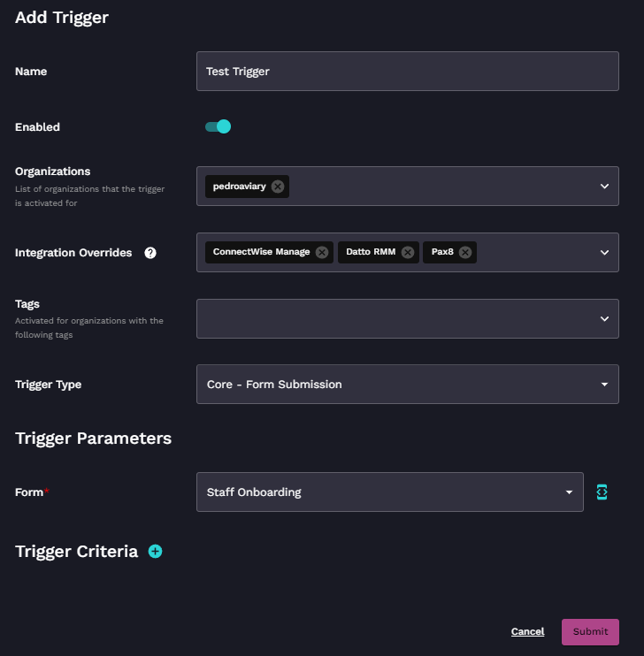
Task: Click the Datto RMM chip label
Action: point(370,252)
